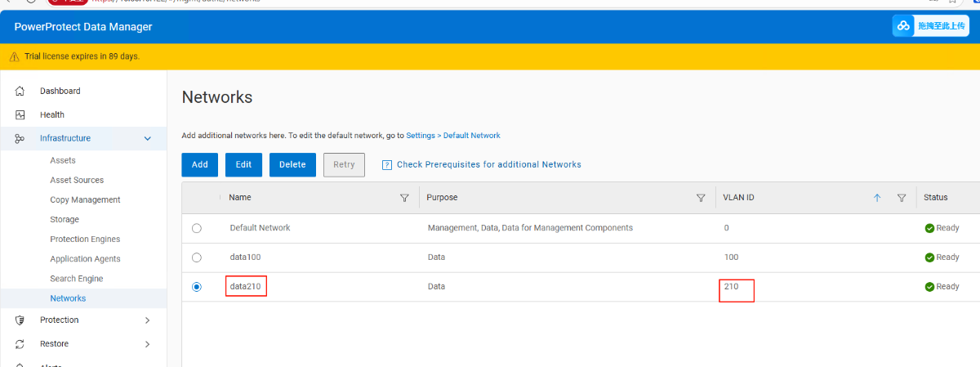Open the VLAN ID column filter
This screenshot has height=367, width=980.
(902, 198)
